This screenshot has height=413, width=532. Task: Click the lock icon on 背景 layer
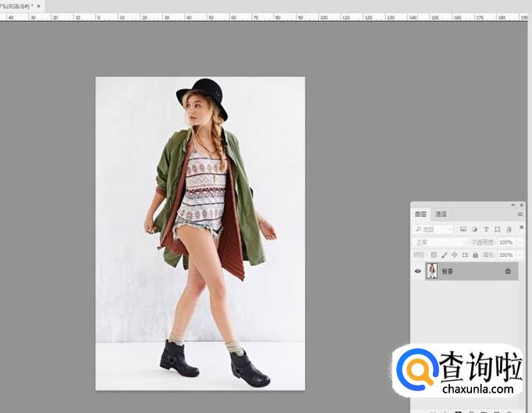[x=508, y=271]
